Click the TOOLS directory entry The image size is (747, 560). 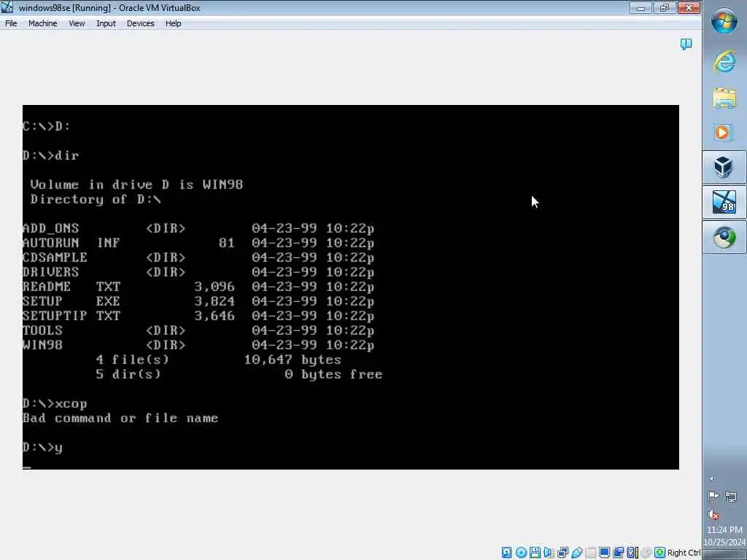point(198,330)
